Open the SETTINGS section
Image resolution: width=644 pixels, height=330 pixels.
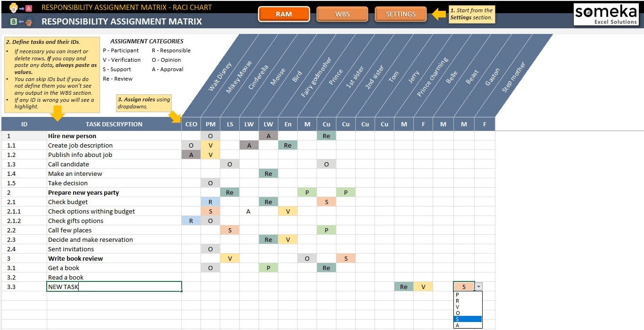point(401,14)
